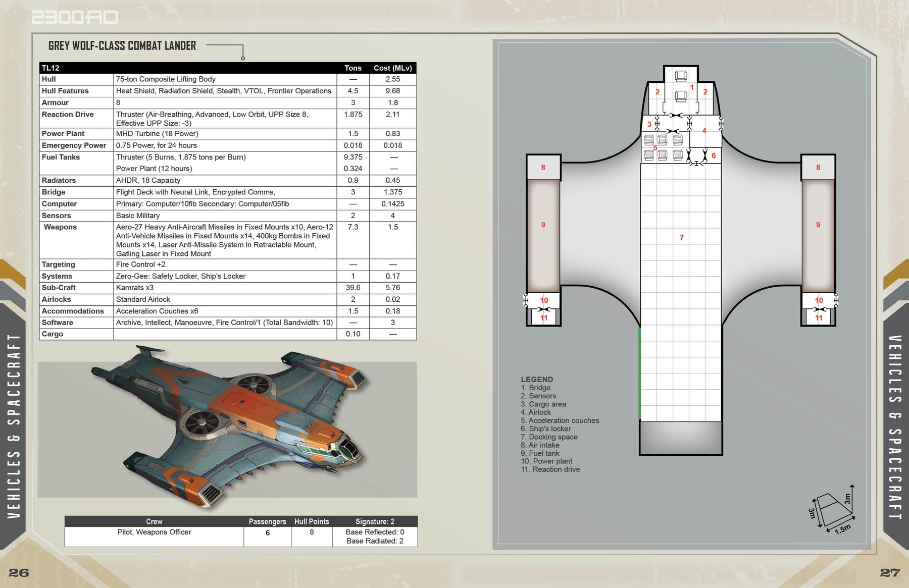Click the forward pilot seat icon on the bridge
Viewport: 909px width, 588px height.
pyautogui.click(x=681, y=76)
